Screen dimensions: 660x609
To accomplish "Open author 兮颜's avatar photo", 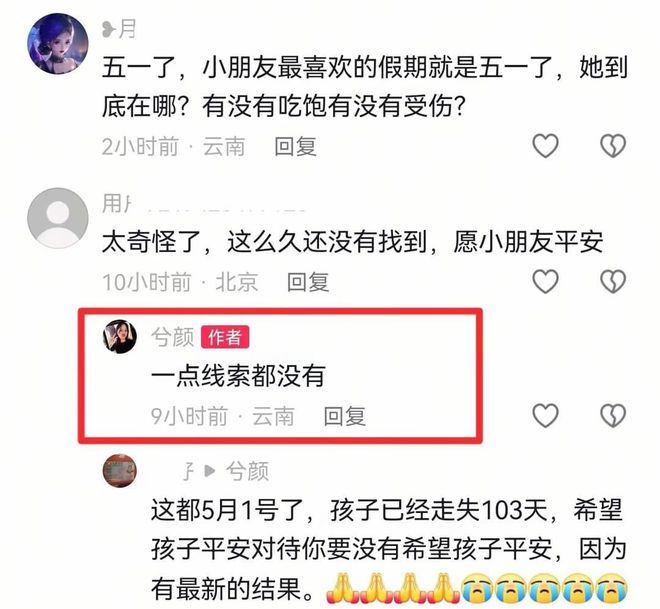I will tap(120, 336).
